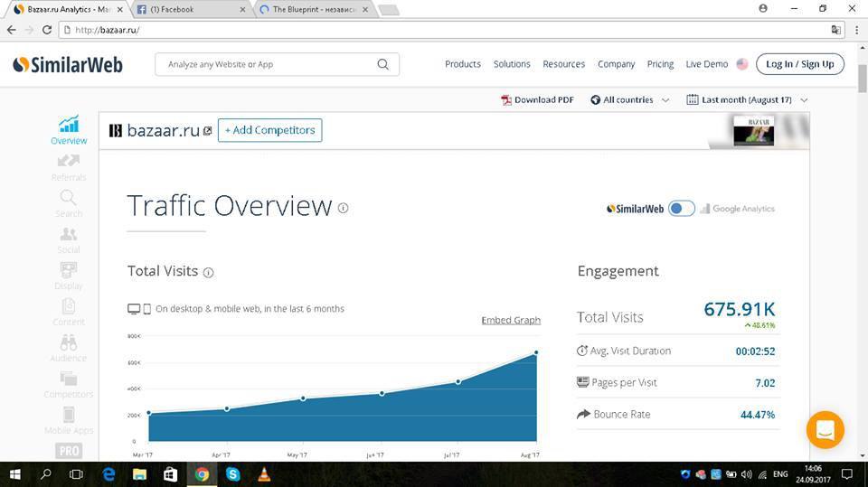Image resolution: width=868 pixels, height=487 pixels.
Task: Open File Explorer from the taskbar
Action: click(x=139, y=474)
